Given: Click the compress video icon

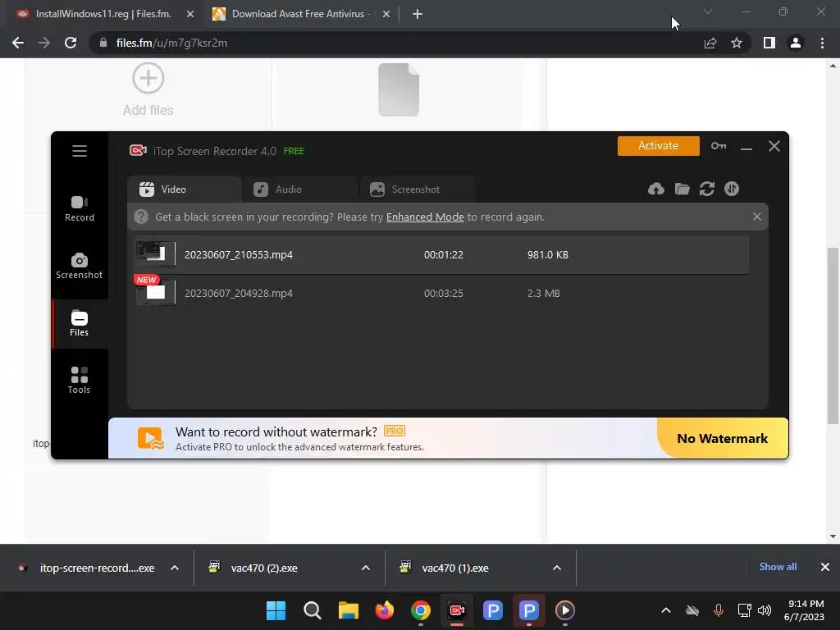Looking at the screenshot, I should [732, 189].
